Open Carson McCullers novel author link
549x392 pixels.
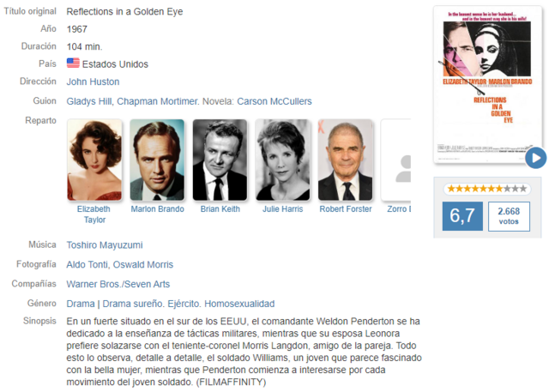click(274, 101)
